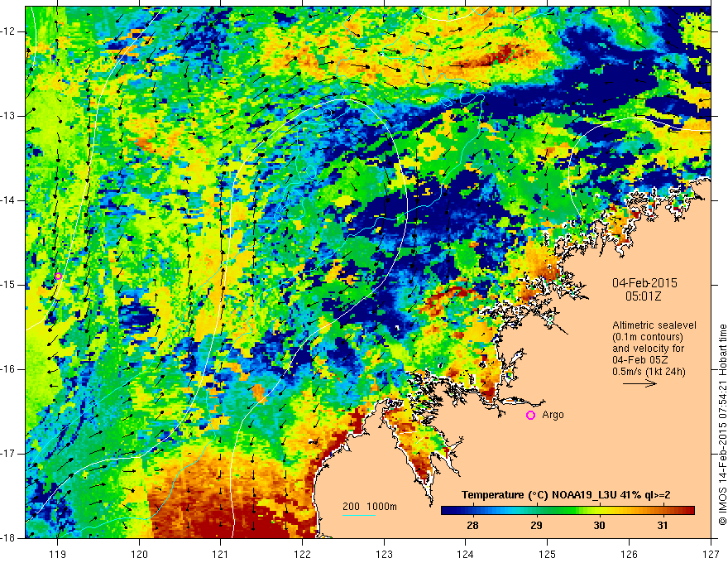
Task: Click latitude axis label -16
Action: click(9, 369)
